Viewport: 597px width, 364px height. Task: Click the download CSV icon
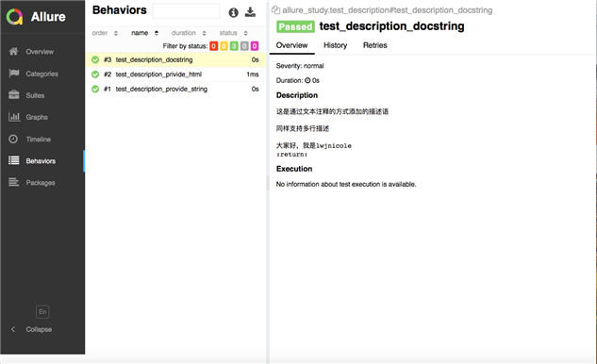(x=250, y=12)
